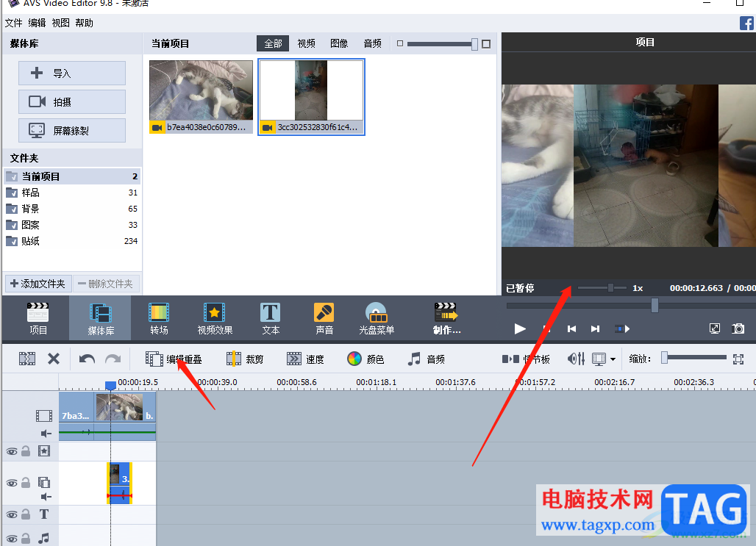Play the preview video
Viewport: 756px width, 546px height.
[520, 328]
